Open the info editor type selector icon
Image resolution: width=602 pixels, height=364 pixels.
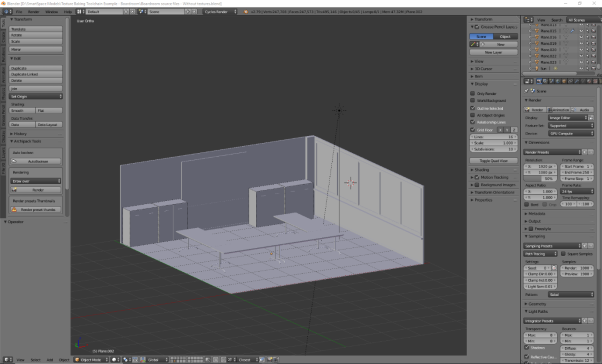click(7, 12)
